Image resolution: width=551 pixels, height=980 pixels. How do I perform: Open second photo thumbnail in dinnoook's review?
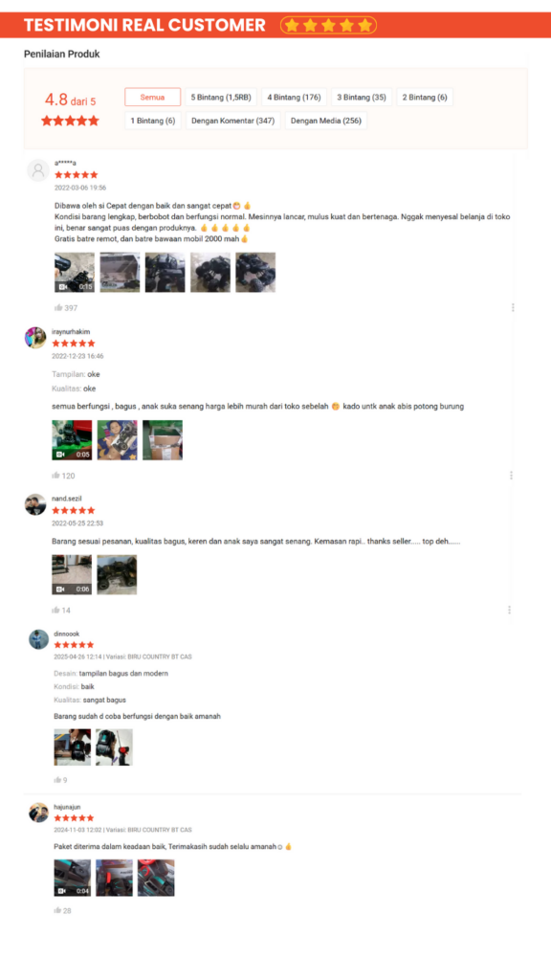pyautogui.click(x=115, y=747)
